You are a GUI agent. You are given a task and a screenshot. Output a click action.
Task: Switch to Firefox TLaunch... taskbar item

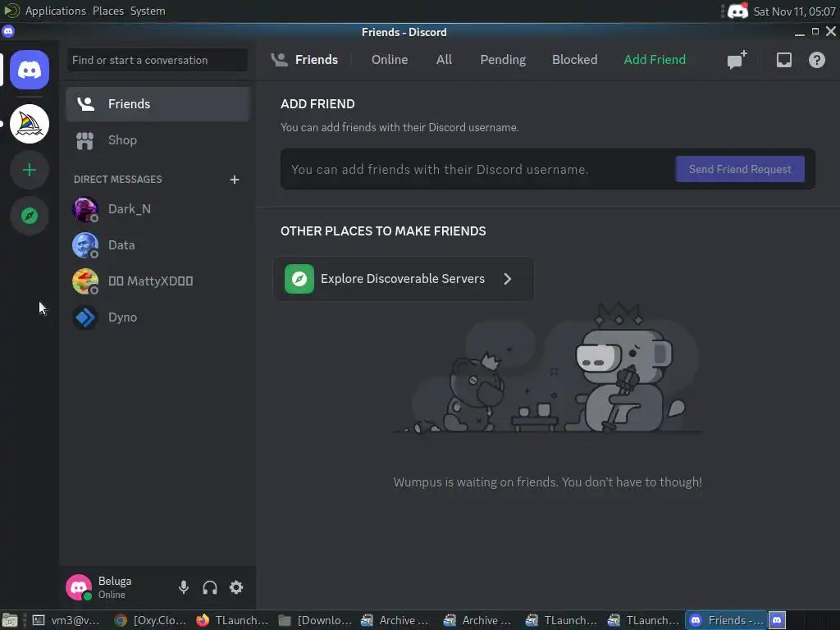[234, 620]
